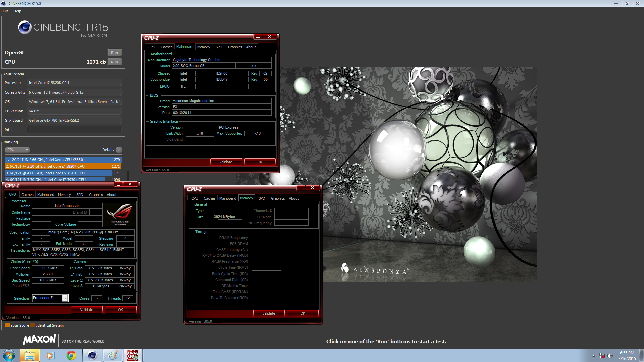Run the CPU benchmark
The image size is (644, 362).
pyautogui.click(x=115, y=62)
